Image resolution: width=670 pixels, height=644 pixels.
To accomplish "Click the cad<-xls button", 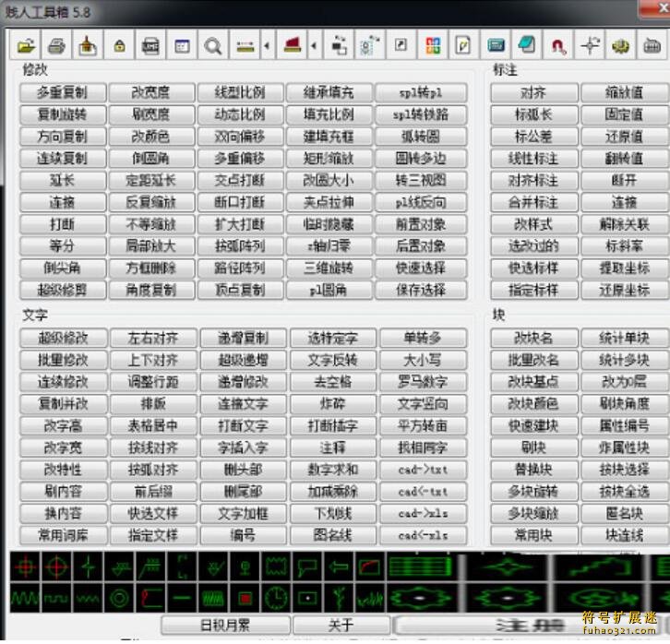I will point(423,535).
